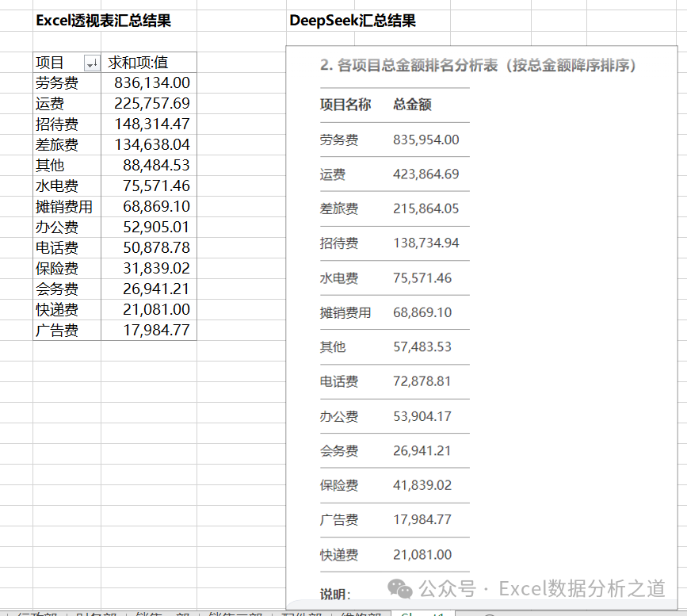Select the 项目 pivot header cell
Screen dimensions: 687x616
coord(67,63)
